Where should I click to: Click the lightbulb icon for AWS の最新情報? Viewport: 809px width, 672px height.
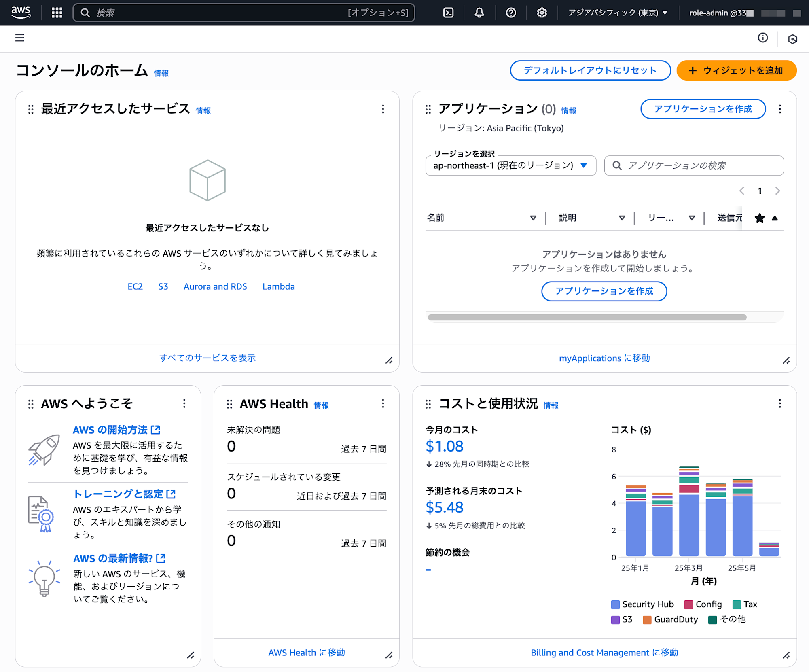pyautogui.click(x=44, y=579)
